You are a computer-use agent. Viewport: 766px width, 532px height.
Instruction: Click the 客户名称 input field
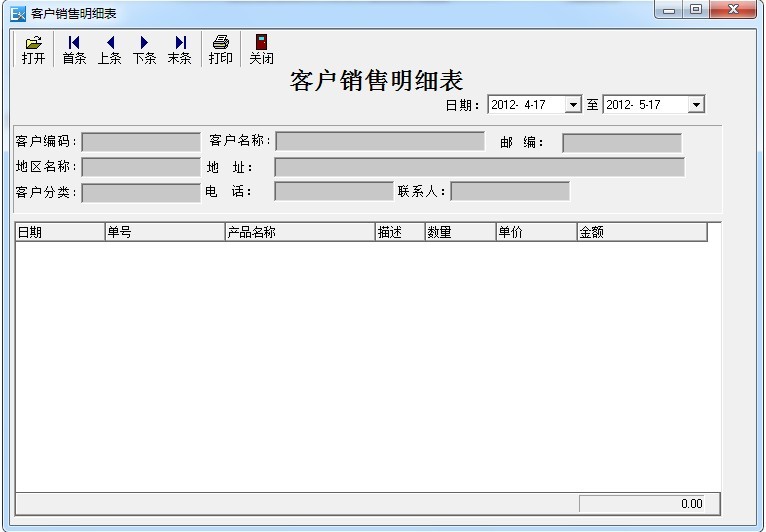(x=380, y=141)
